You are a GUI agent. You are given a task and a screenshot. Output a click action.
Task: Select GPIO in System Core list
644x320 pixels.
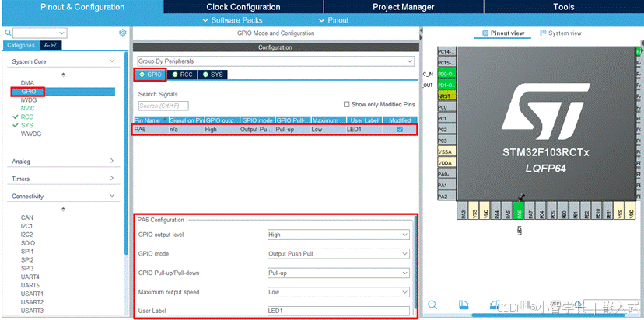pyautogui.click(x=28, y=92)
